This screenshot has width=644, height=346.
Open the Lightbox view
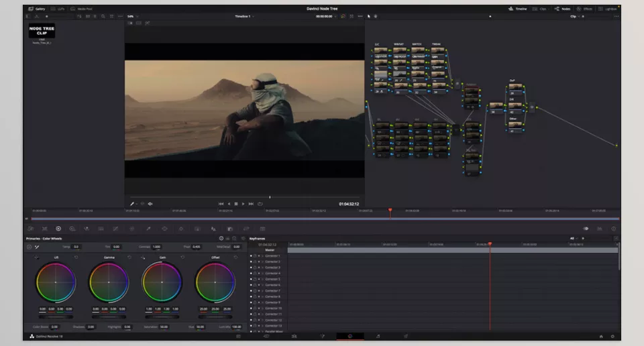click(x=608, y=9)
